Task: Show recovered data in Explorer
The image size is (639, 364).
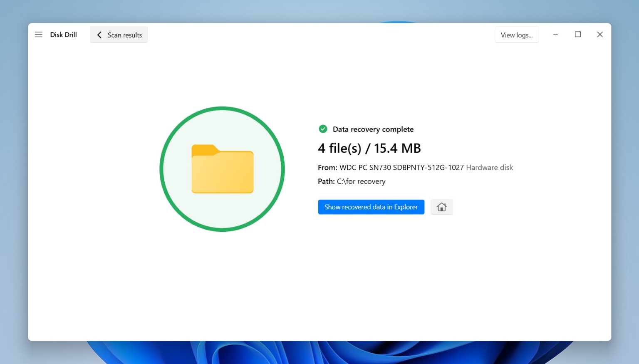Action: coord(371,207)
